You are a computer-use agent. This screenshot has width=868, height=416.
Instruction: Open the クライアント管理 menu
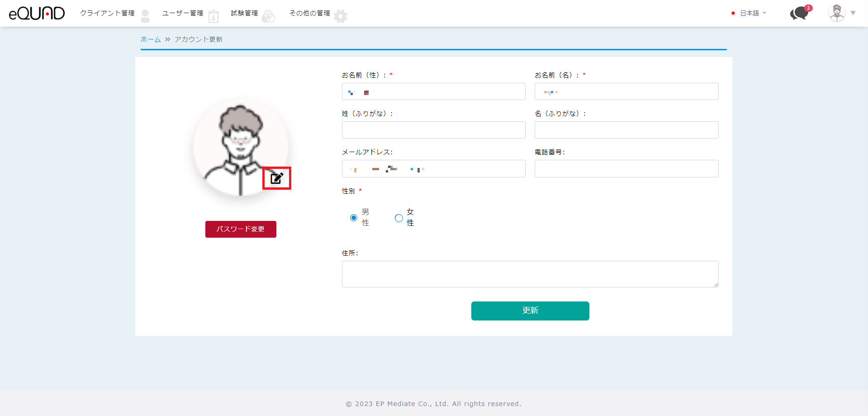coord(107,13)
